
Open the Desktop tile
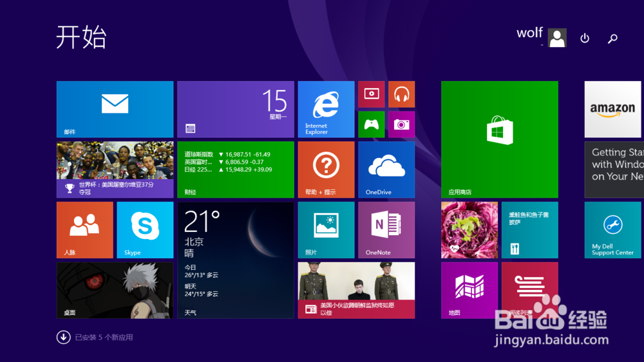[115, 291]
